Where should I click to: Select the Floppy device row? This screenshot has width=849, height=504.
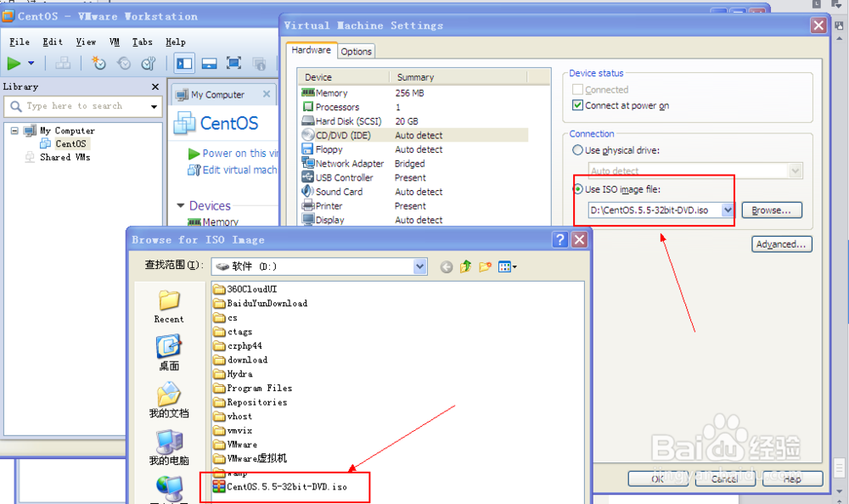click(x=414, y=149)
